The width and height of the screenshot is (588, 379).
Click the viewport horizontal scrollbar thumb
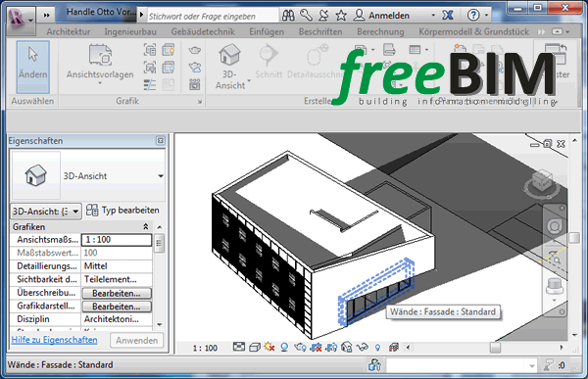pos(495,348)
